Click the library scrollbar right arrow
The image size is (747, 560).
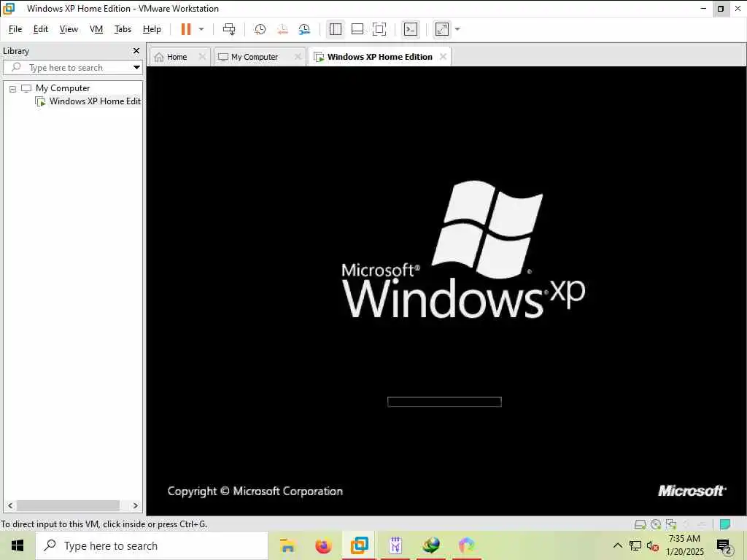pyautogui.click(x=135, y=506)
